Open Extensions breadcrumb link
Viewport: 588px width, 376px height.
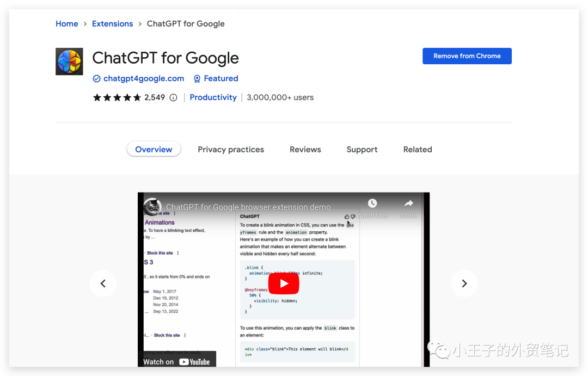pos(113,23)
